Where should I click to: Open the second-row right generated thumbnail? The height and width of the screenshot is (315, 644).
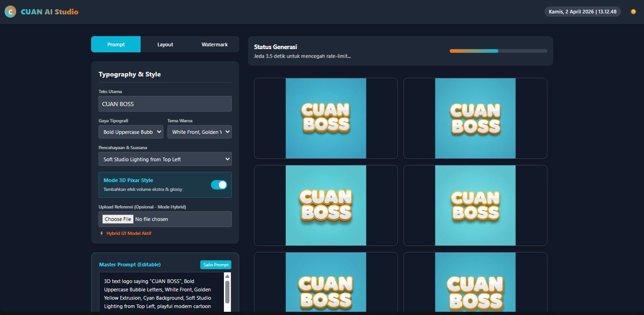[475, 205]
